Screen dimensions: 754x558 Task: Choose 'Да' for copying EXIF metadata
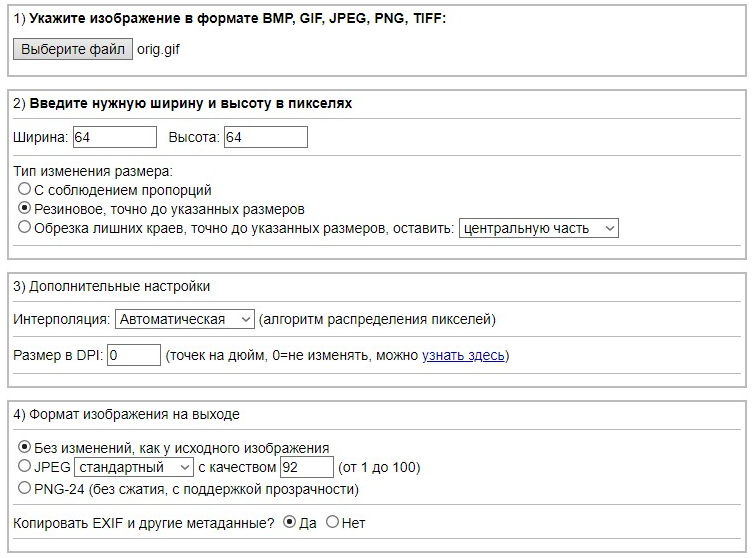click(x=290, y=522)
